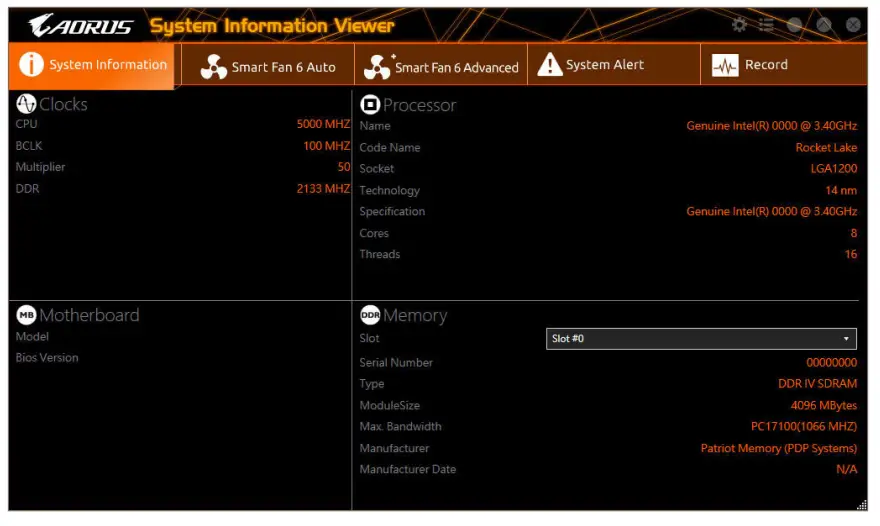
Task: Click the Cores value 8
Action: click(x=854, y=233)
